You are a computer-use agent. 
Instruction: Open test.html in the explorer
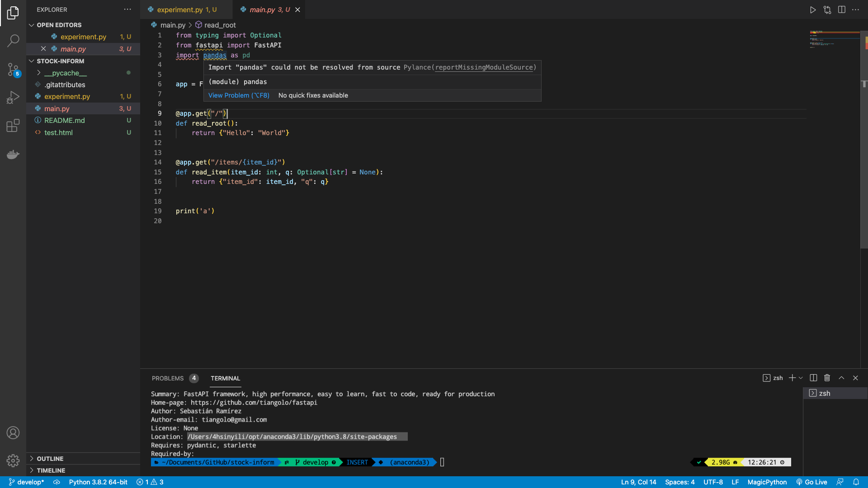pyautogui.click(x=58, y=132)
